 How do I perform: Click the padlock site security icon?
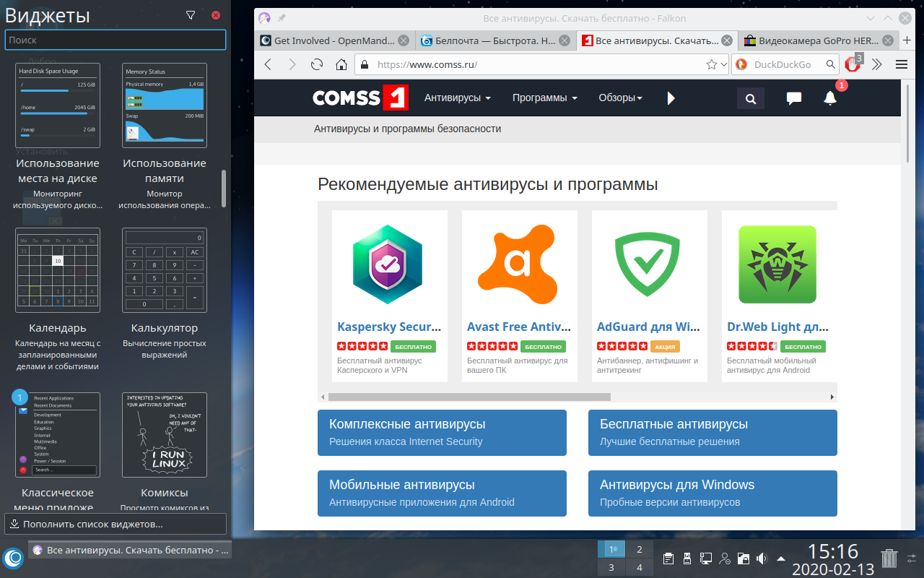point(365,64)
